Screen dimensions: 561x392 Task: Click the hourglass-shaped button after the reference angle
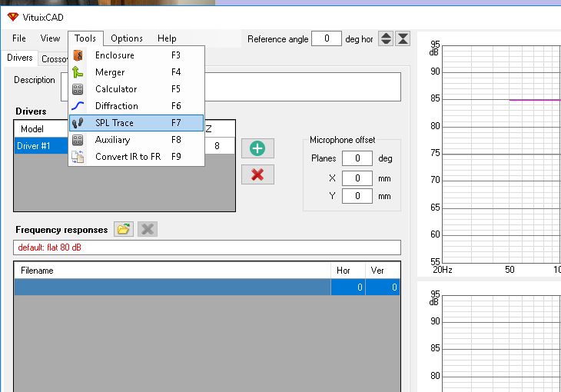click(x=403, y=38)
